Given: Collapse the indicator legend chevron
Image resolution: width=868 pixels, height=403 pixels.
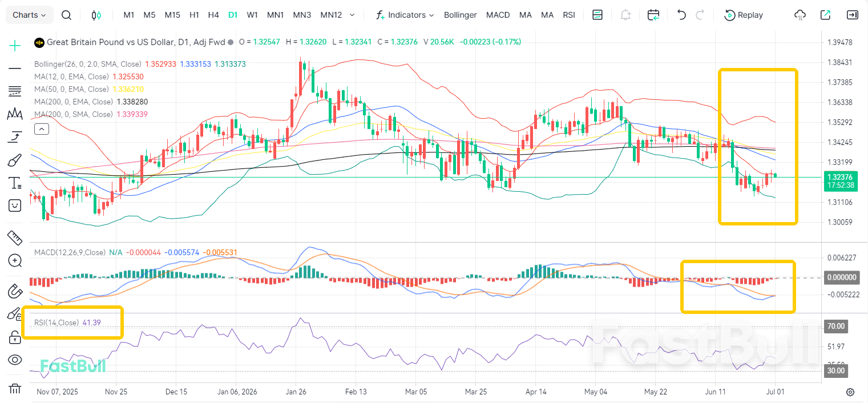Looking at the screenshot, I should [42, 129].
